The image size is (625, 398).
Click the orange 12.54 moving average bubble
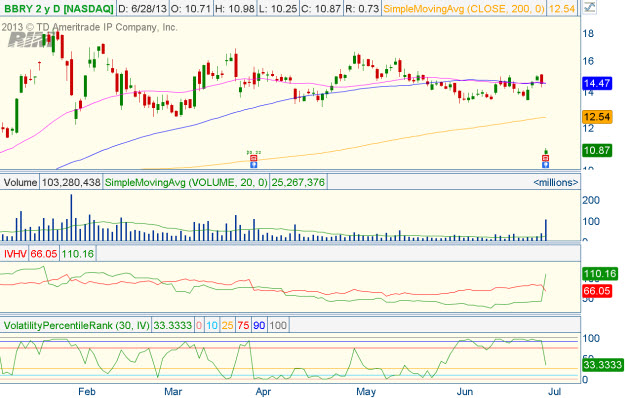[597, 117]
